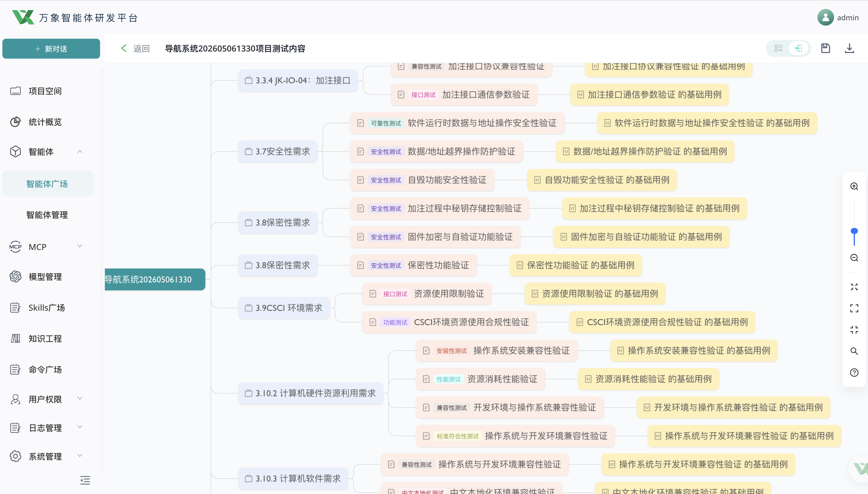Select node 3.3.4 JK-IO-04：加注接口
The height and width of the screenshot is (494, 868).
298,80
